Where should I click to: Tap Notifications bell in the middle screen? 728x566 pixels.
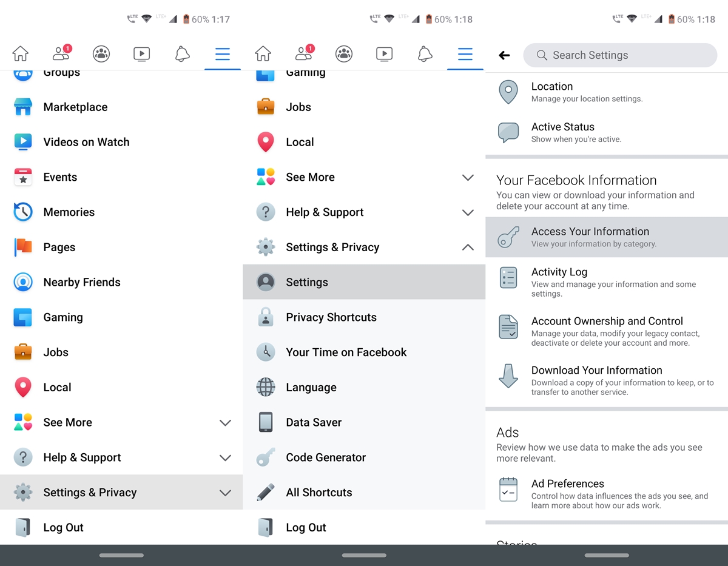pos(425,54)
